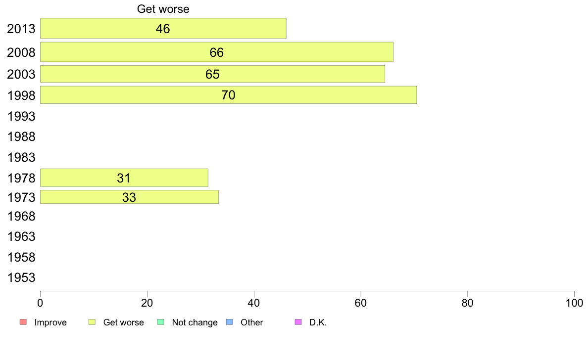Screen dimensions: 588x364
Task: Click the 1953 year axis label
Action: coord(21,278)
